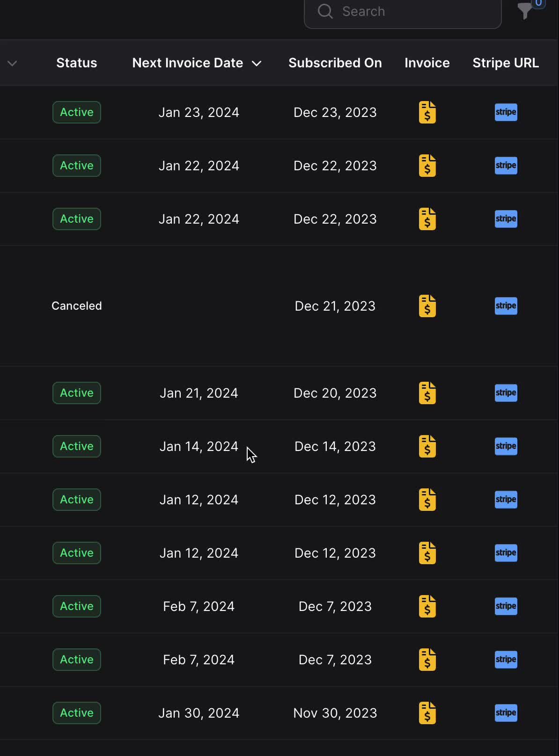559x756 pixels.
Task: Sort by Next Invoice Date chevron
Action: [x=257, y=63]
